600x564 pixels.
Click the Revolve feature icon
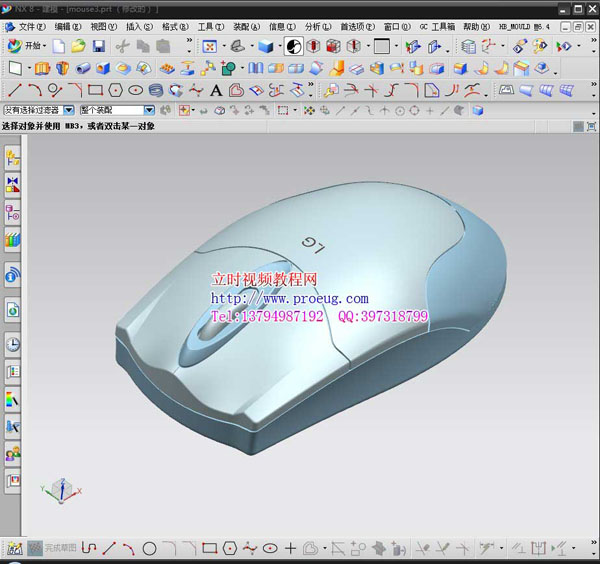point(62,68)
